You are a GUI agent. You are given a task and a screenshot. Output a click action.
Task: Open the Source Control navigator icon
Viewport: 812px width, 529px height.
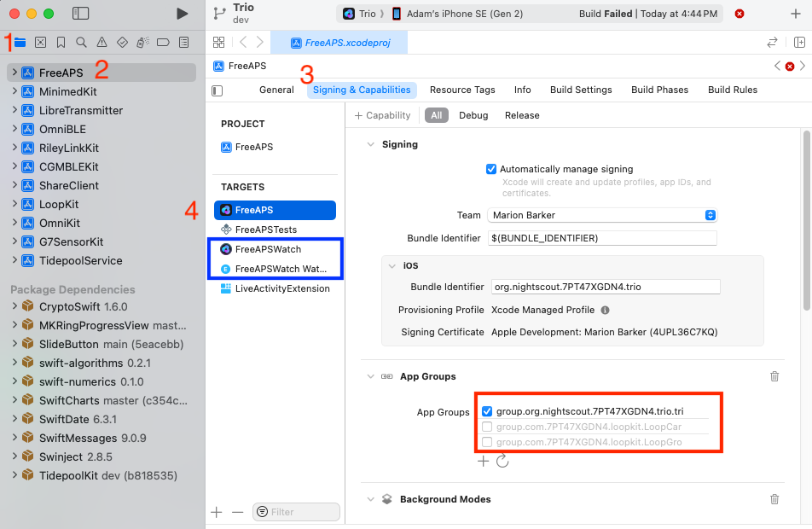tap(40, 42)
